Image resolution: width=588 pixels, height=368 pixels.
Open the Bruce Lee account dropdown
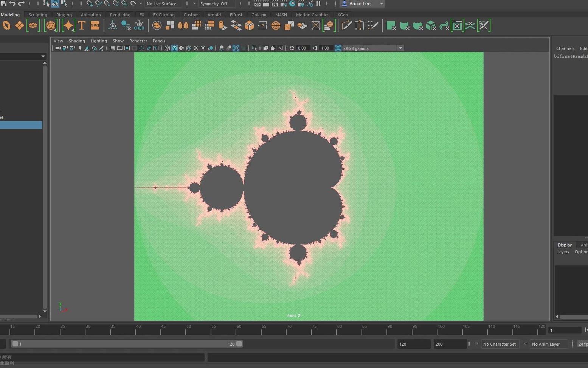(363, 4)
